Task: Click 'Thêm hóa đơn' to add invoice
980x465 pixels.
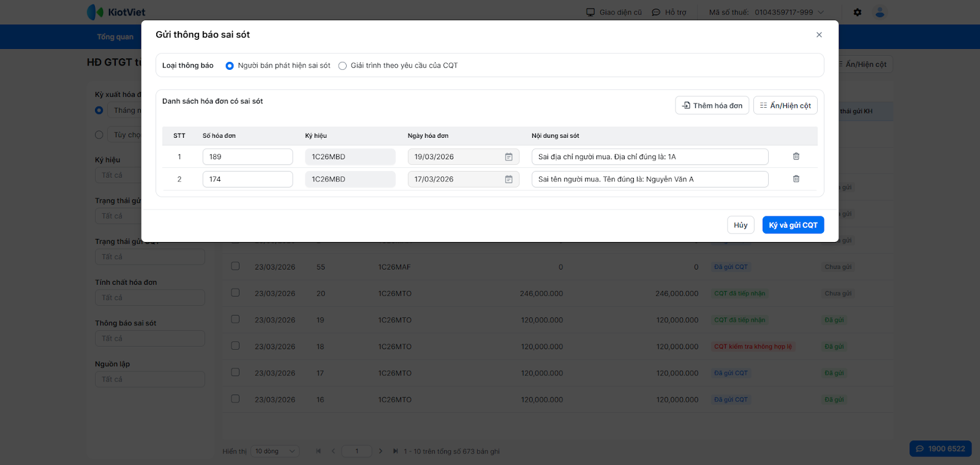Action: 712,105
